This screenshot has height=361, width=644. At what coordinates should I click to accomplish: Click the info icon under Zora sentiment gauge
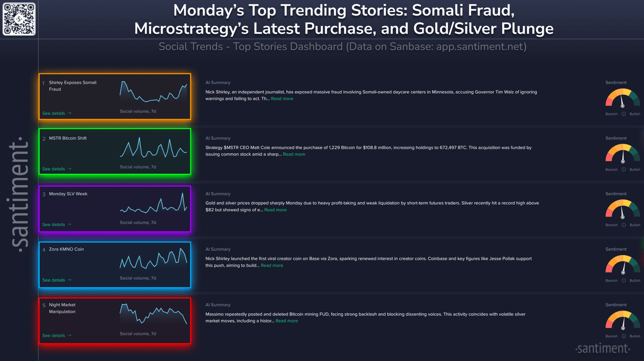[x=623, y=280]
